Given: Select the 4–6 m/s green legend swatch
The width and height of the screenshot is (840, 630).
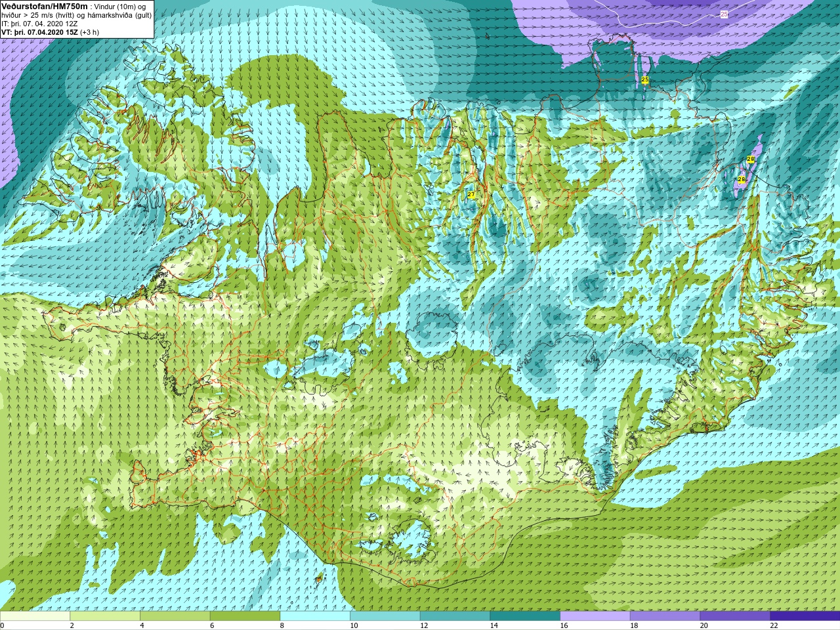Looking at the screenshot, I should [x=175, y=616].
